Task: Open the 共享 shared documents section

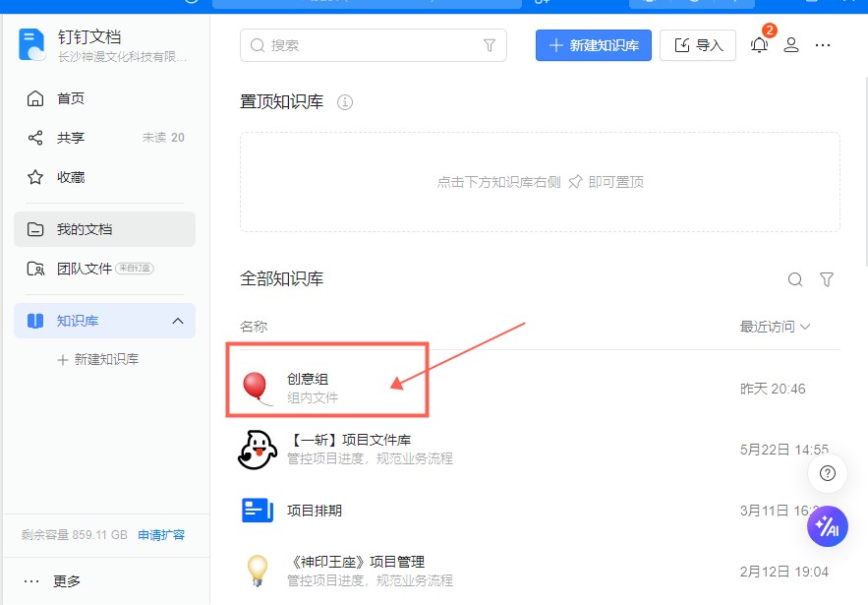Action: coord(104,138)
